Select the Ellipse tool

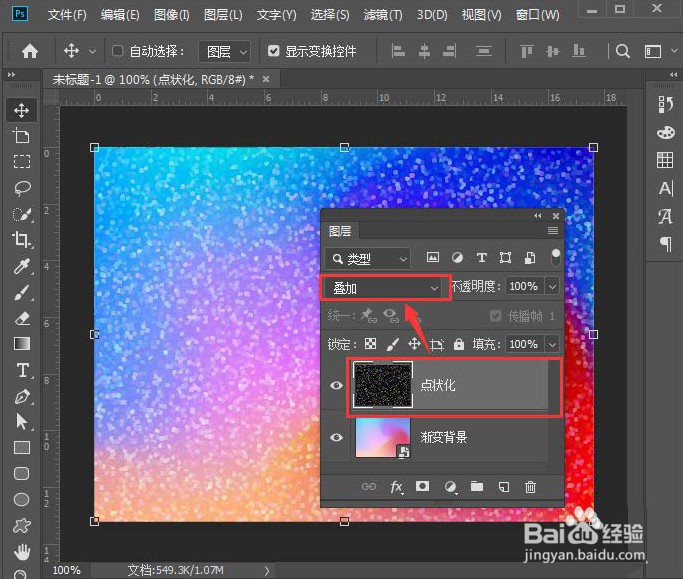click(x=22, y=499)
